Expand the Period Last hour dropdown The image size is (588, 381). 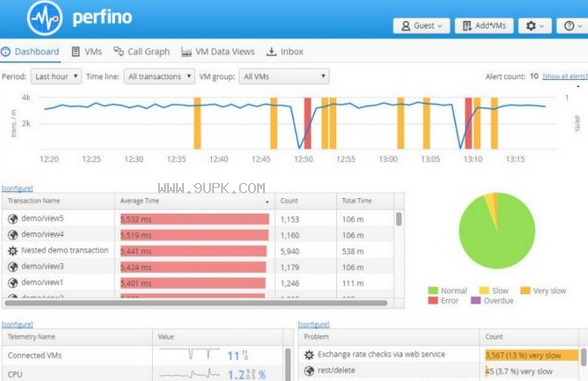point(56,76)
